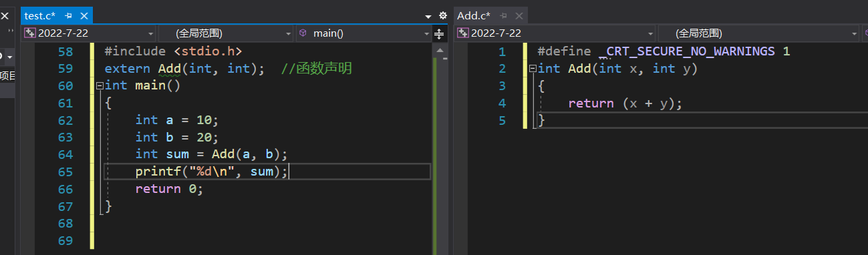
Task: Click the opening brace on line 61 in test.c
Action: point(108,103)
